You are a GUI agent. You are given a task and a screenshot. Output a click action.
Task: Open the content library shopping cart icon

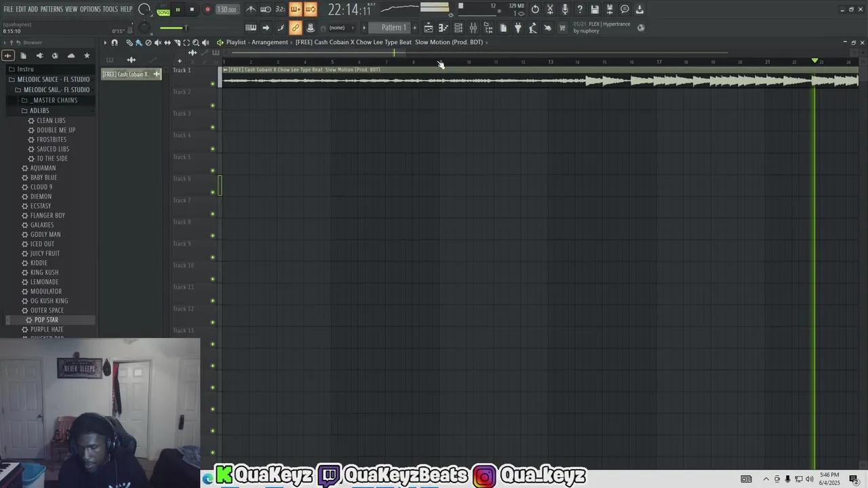(562, 28)
